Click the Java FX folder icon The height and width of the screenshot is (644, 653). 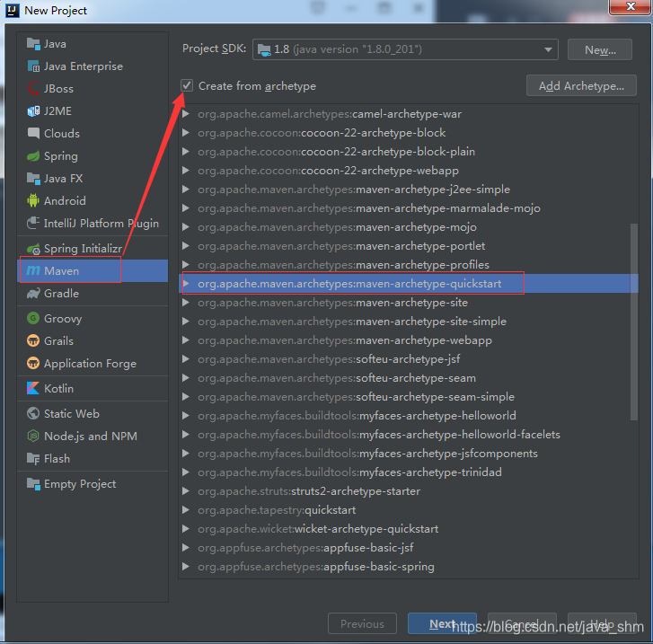(x=33, y=178)
